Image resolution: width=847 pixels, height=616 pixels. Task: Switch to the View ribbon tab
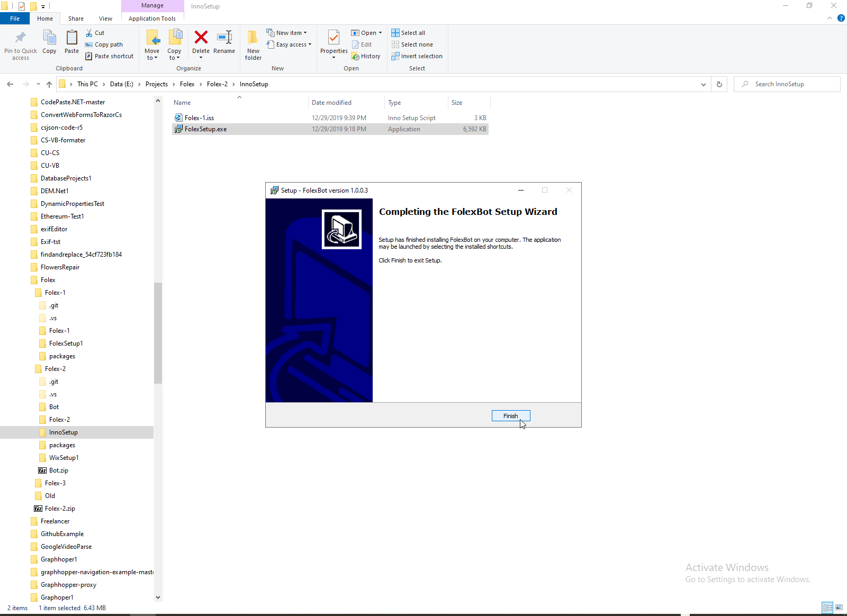(105, 19)
